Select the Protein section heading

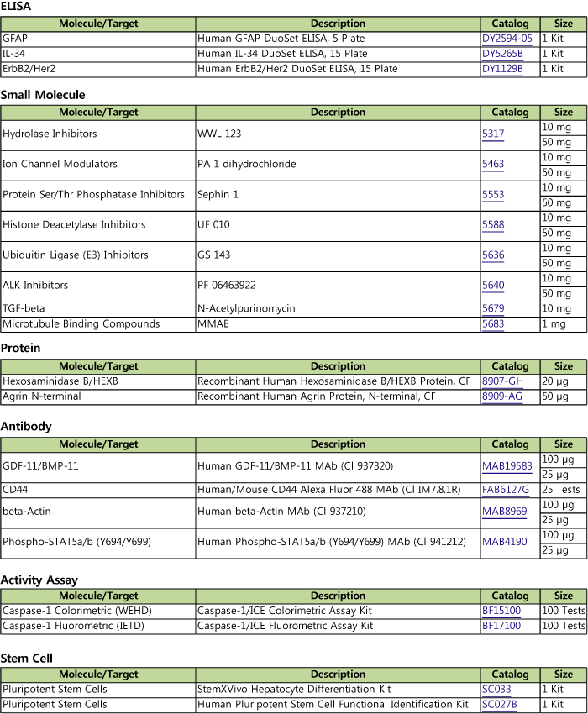pos(20,348)
